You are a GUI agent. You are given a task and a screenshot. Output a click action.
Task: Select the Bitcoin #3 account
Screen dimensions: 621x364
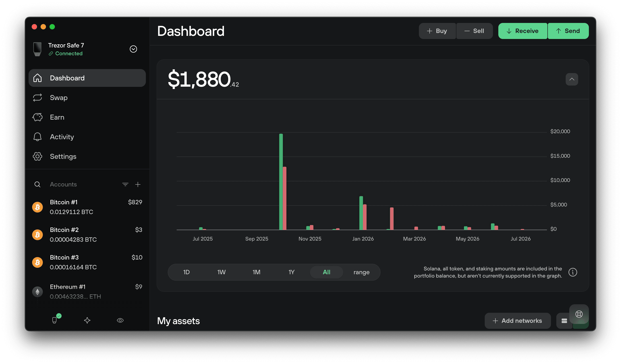tap(87, 262)
